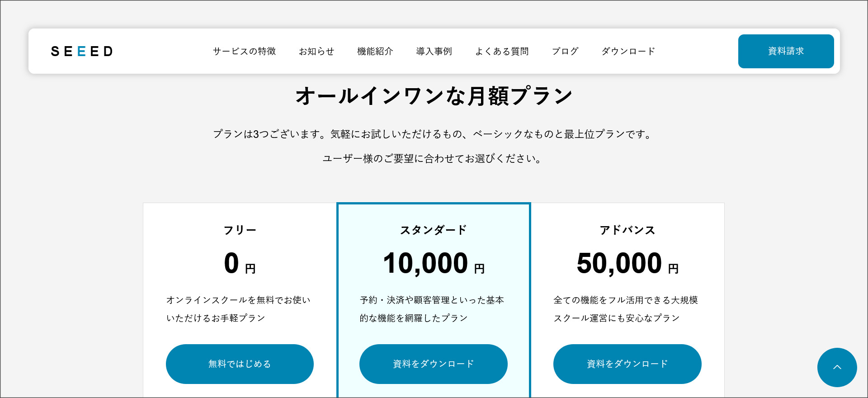Click the SEEED logo
The image size is (868, 398).
(82, 51)
